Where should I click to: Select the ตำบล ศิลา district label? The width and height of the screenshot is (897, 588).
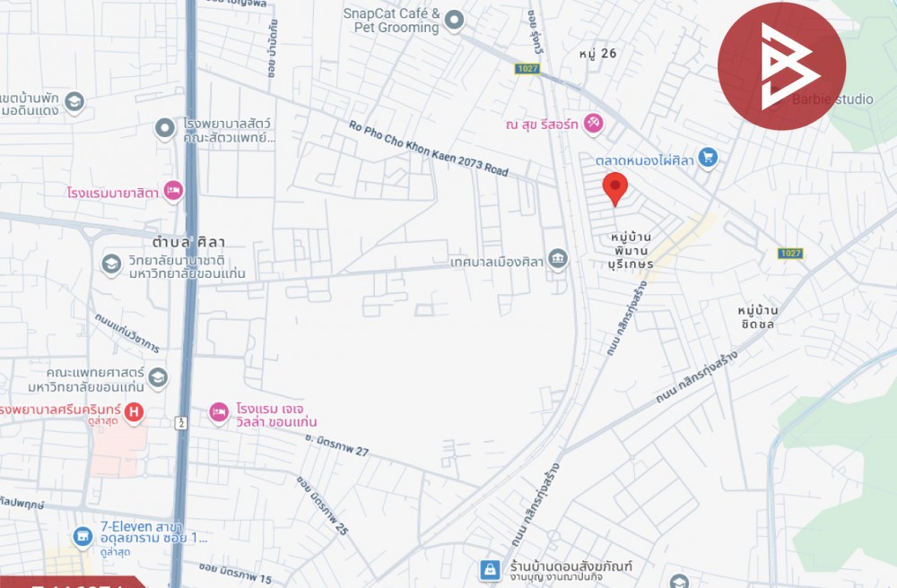[x=188, y=242]
